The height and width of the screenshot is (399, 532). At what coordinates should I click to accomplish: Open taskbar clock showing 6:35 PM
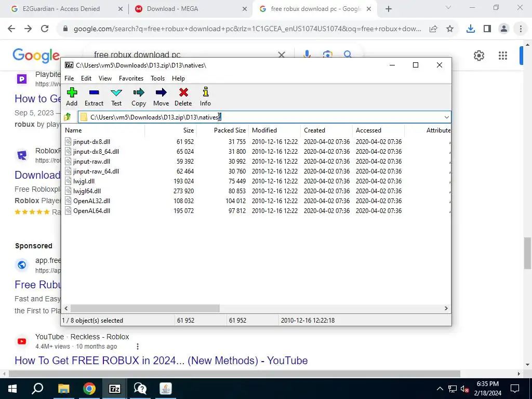pyautogui.click(x=488, y=389)
